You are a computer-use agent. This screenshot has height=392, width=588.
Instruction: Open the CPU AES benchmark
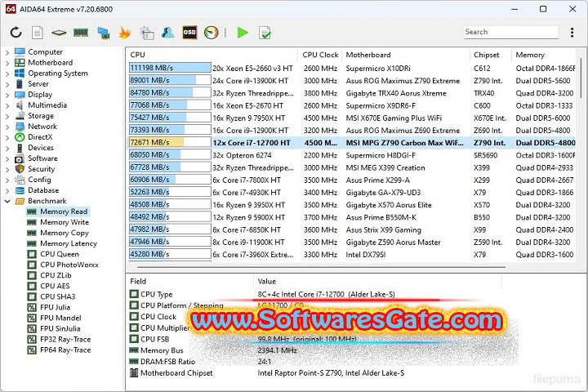(x=56, y=286)
